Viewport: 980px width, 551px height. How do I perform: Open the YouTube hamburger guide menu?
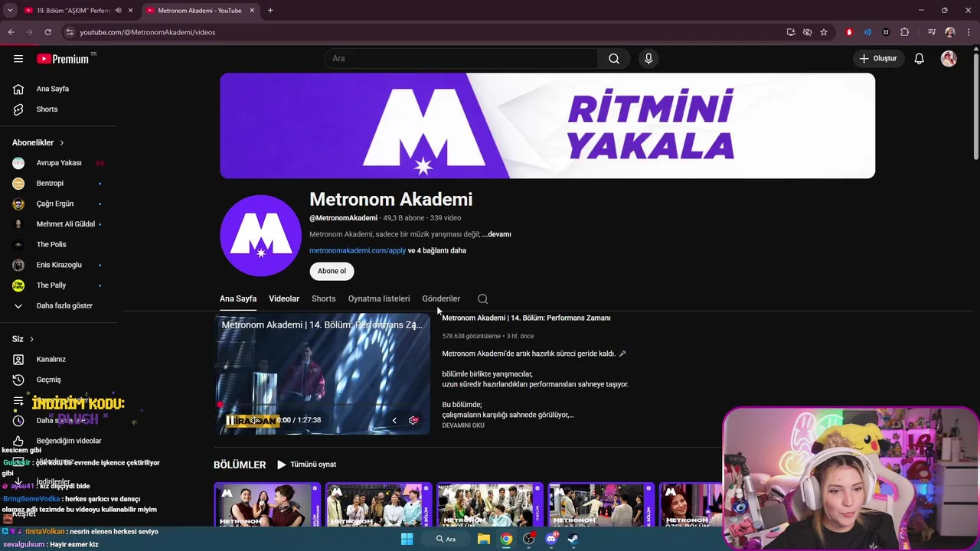[18, 59]
